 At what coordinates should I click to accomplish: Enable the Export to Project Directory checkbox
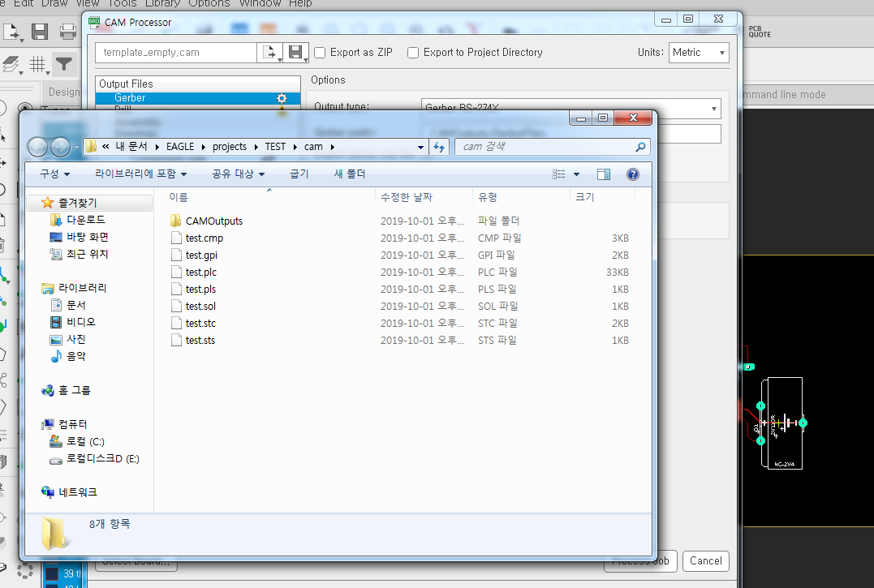(413, 53)
